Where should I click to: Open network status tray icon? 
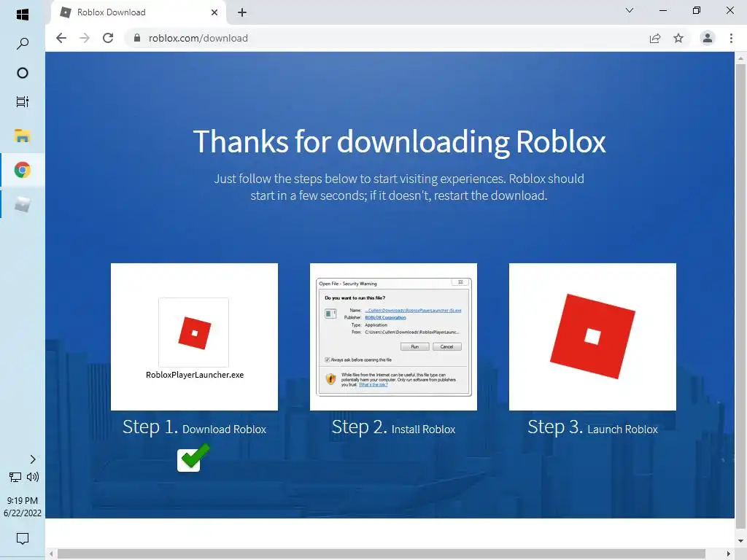tap(15, 477)
